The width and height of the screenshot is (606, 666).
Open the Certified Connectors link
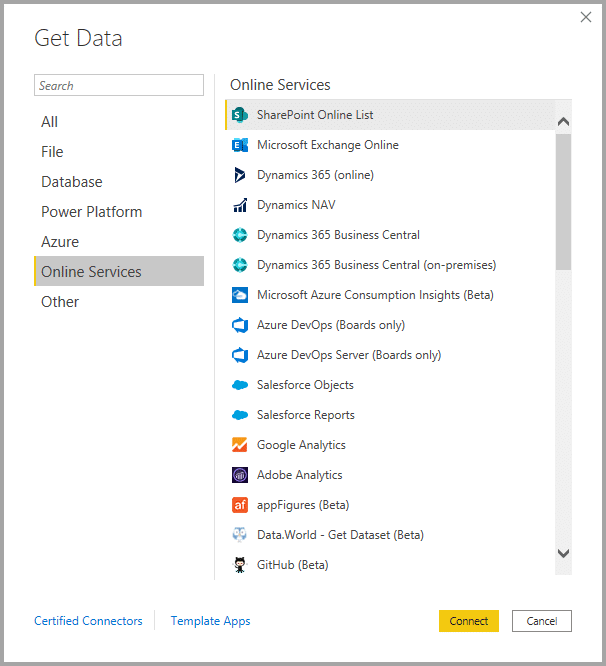pyautogui.click(x=88, y=621)
